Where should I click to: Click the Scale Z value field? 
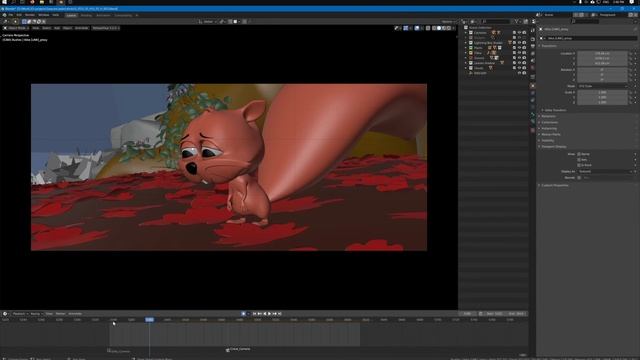602,102
